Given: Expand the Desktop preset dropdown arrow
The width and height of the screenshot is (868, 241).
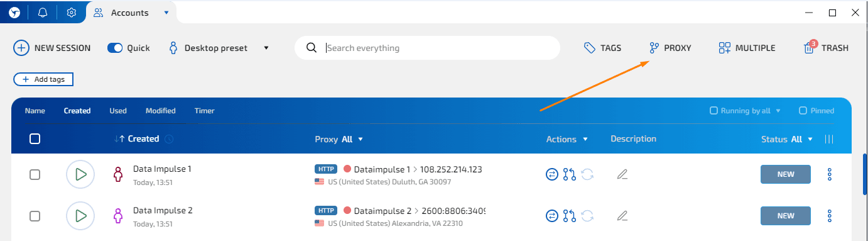Looking at the screenshot, I should click(x=266, y=48).
